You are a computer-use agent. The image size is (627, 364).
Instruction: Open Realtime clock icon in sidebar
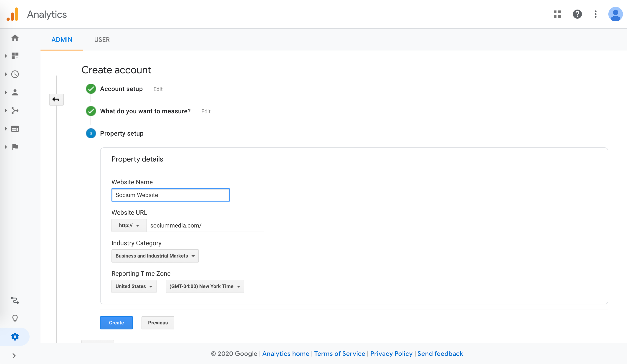coord(15,74)
